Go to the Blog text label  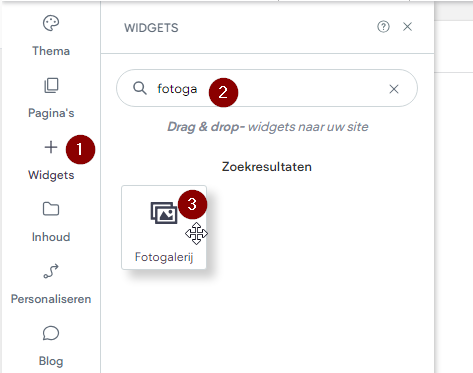coord(51,361)
